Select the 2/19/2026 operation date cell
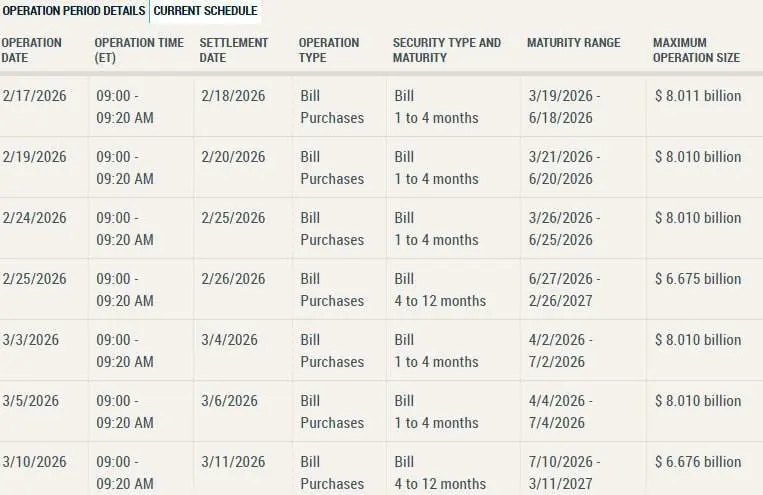The image size is (763, 495). (34, 157)
